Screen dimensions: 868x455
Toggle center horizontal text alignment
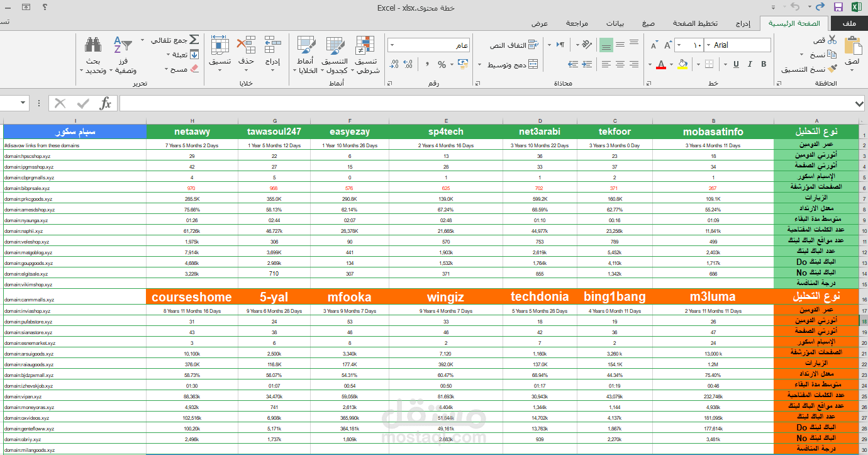621,64
